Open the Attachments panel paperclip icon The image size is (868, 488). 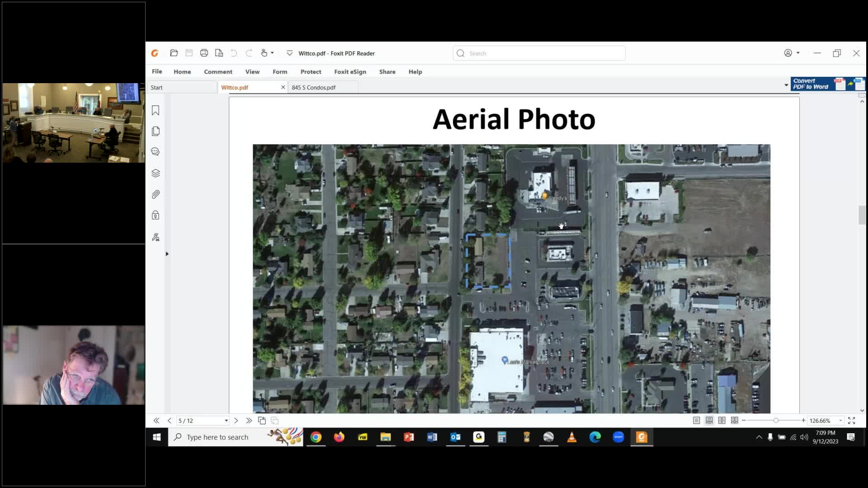[x=156, y=194]
